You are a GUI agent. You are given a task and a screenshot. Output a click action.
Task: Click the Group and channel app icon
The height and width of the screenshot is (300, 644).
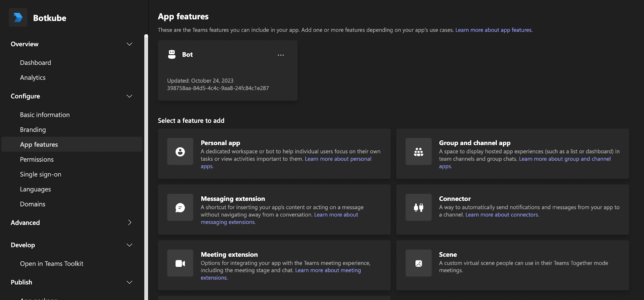tap(418, 152)
